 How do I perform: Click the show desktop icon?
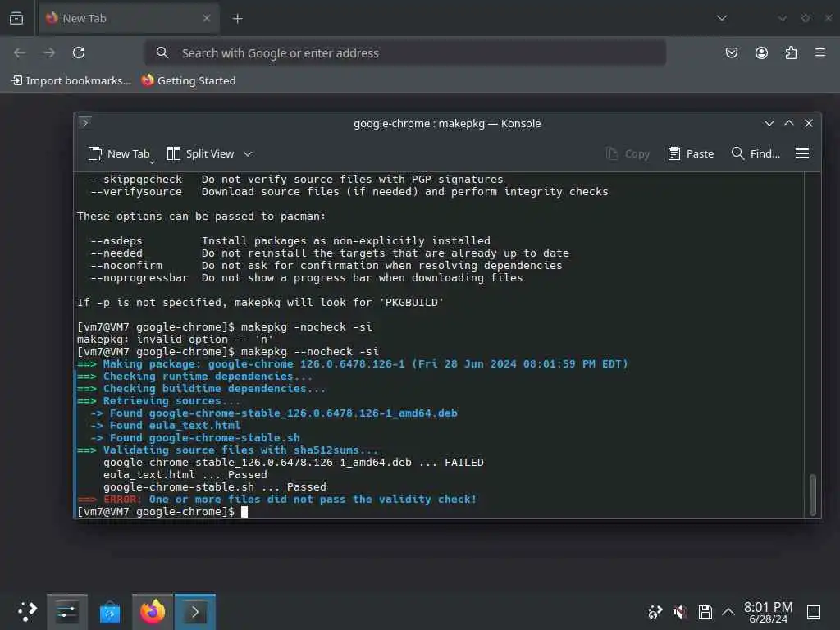[x=814, y=612]
